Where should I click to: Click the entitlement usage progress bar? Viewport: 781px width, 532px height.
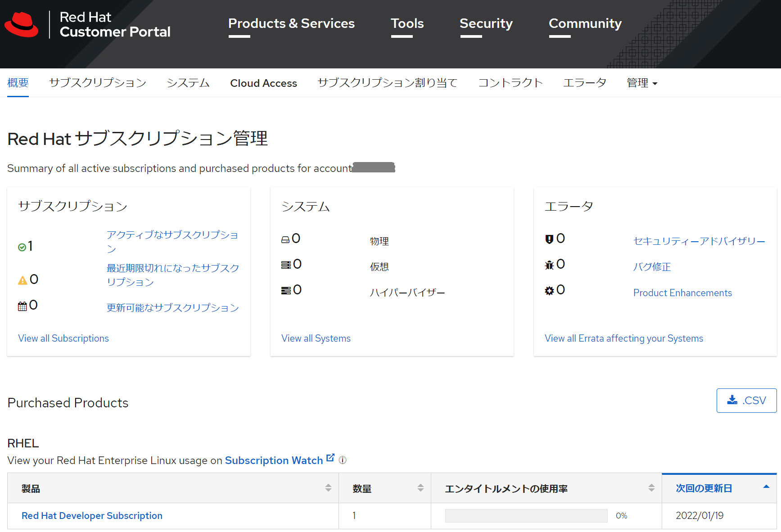pos(526,516)
